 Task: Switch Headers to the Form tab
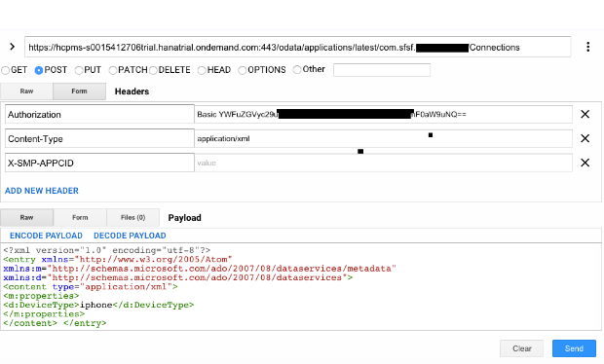79,91
